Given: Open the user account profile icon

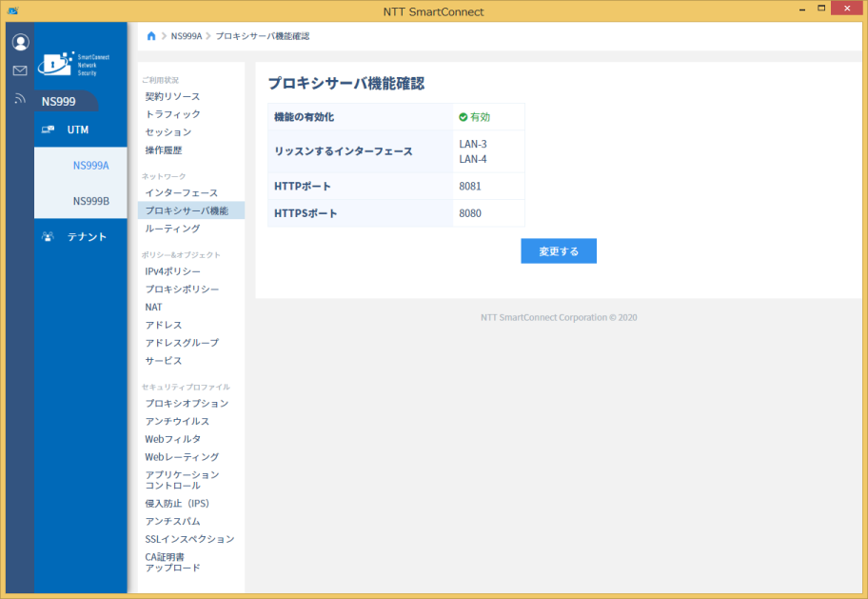Looking at the screenshot, I should 21,42.
